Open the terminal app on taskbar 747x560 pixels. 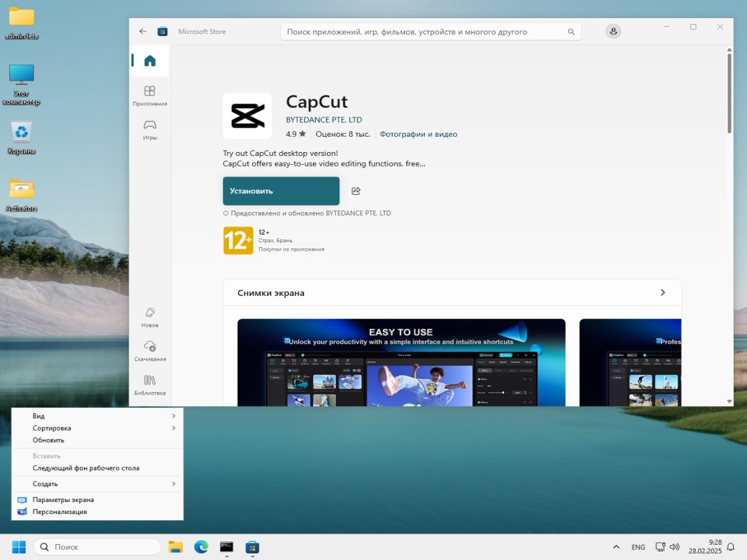point(226,547)
